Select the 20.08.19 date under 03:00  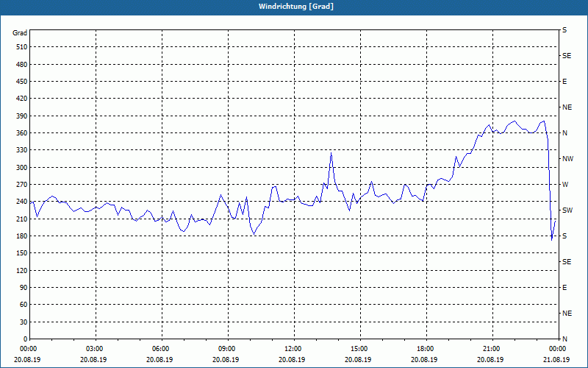click(x=93, y=360)
